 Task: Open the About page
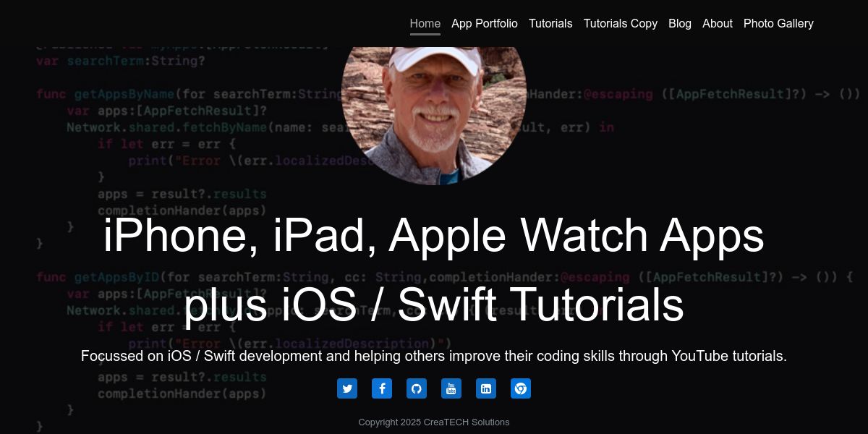click(718, 23)
